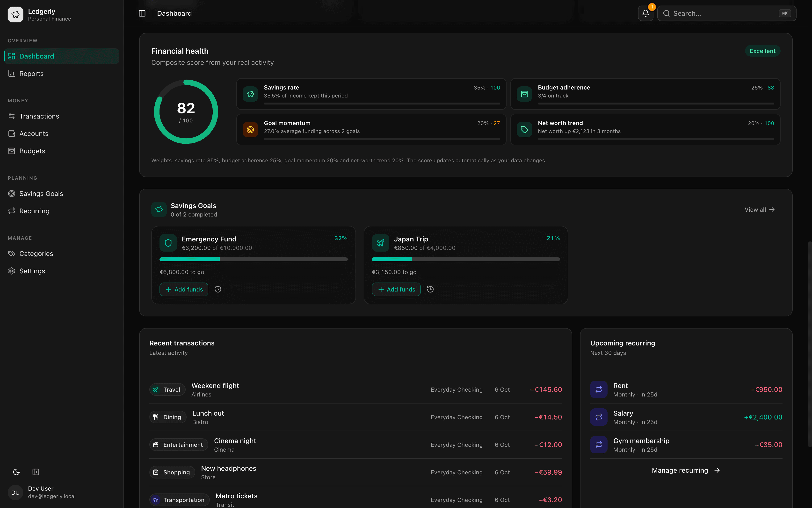Open Savings Goals in sidebar
Screen dimensions: 812x508
(x=62, y=194)
